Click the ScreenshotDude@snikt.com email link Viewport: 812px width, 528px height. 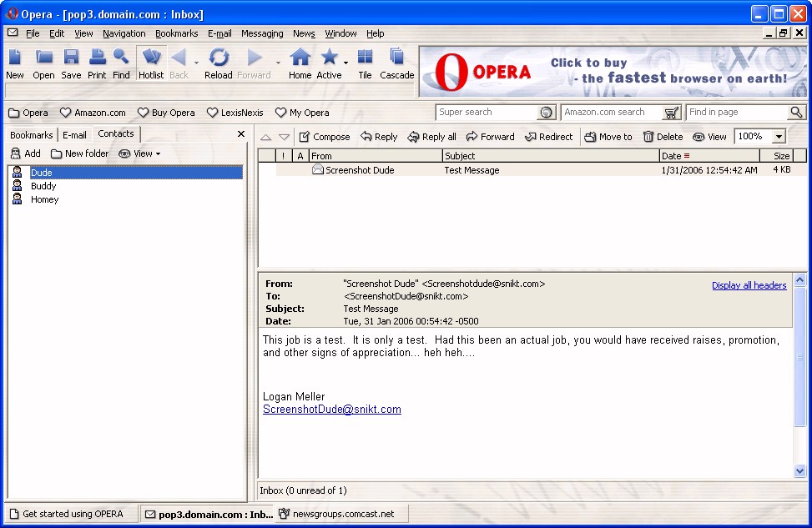[332, 410]
